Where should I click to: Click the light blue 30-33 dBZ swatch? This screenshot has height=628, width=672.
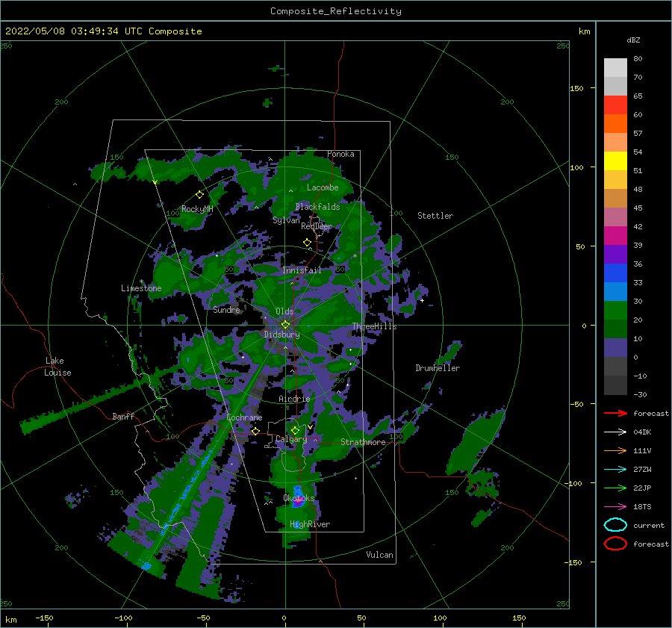[x=615, y=292]
